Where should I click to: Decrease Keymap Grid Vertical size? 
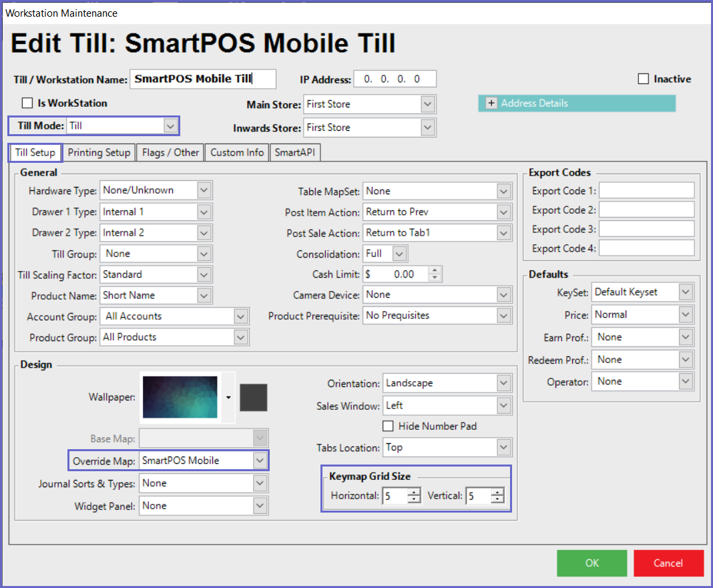(x=498, y=499)
